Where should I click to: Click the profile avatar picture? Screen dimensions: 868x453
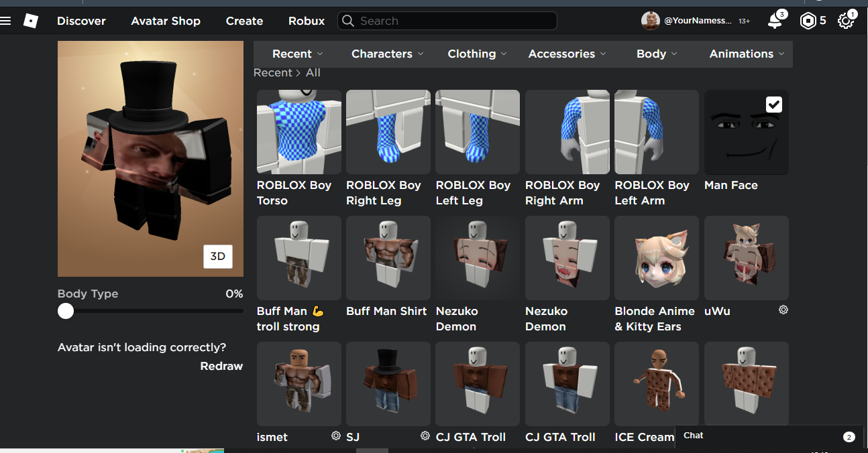(650, 21)
